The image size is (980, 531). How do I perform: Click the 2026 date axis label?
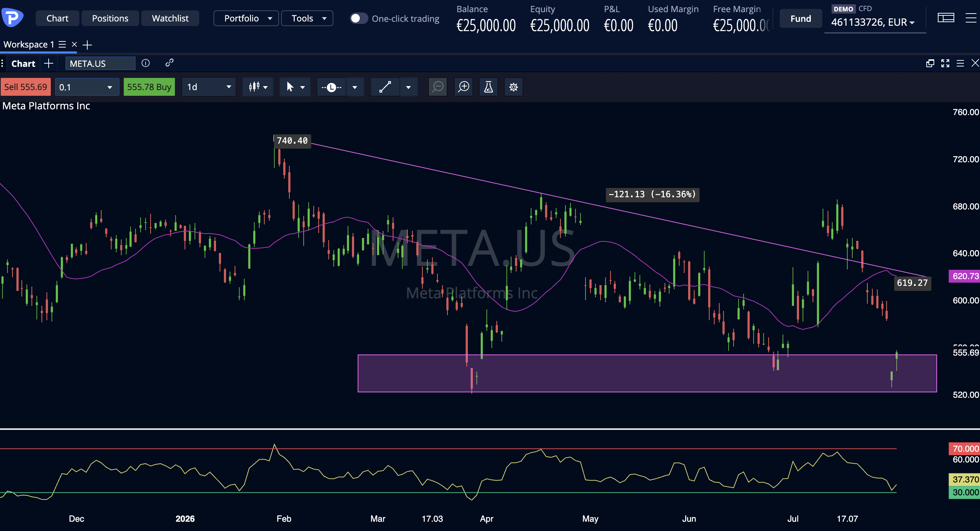tap(185, 519)
